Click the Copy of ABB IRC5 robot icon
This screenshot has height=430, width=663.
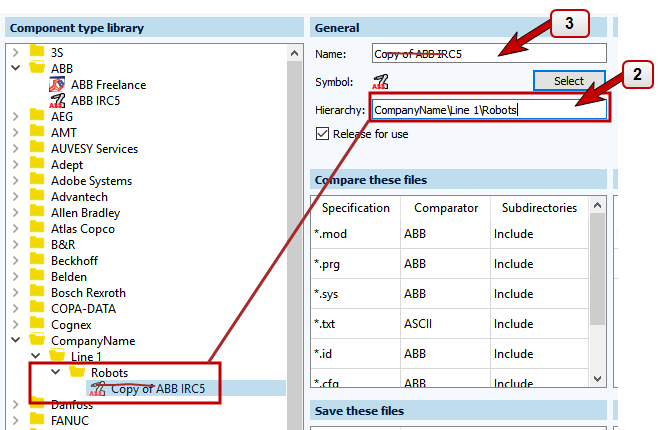tap(97, 389)
